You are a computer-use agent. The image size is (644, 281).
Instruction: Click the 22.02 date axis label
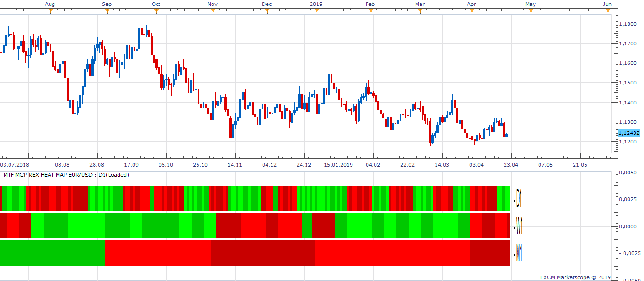tap(407, 165)
